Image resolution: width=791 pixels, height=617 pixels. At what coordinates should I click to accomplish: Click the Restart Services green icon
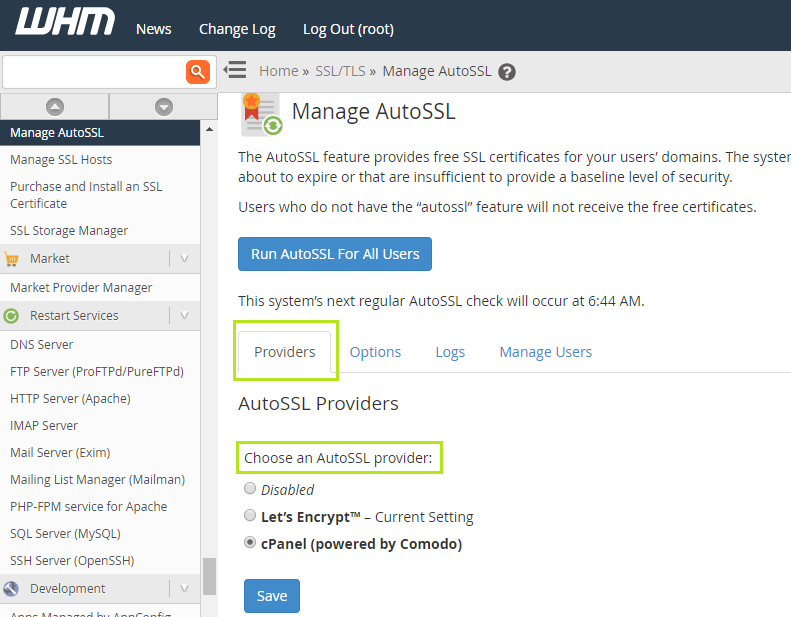point(11,316)
